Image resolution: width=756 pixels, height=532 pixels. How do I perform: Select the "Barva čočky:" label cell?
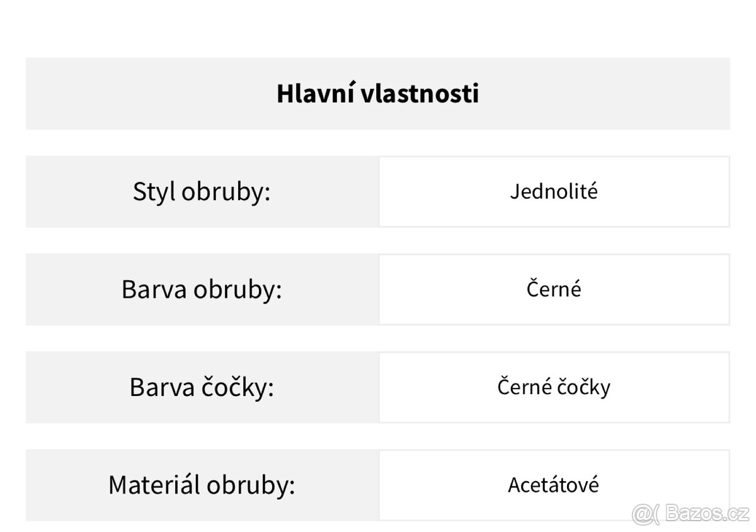[x=202, y=387]
